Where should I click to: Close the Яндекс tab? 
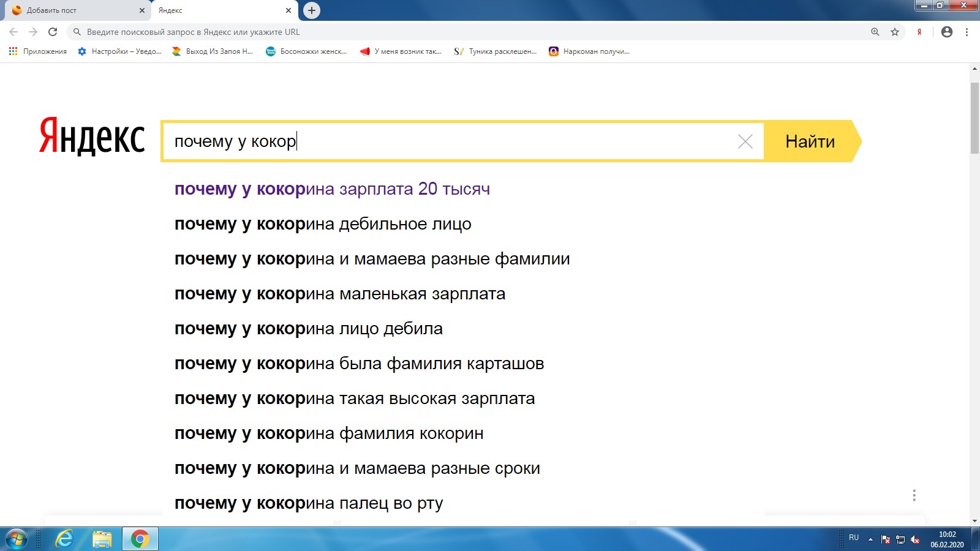[x=288, y=10]
